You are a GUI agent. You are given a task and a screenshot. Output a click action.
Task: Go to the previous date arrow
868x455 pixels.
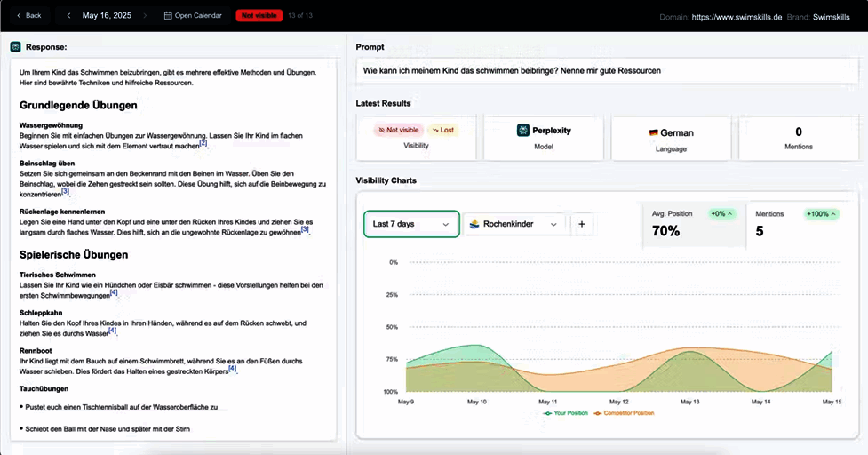(x=68, y=15)
